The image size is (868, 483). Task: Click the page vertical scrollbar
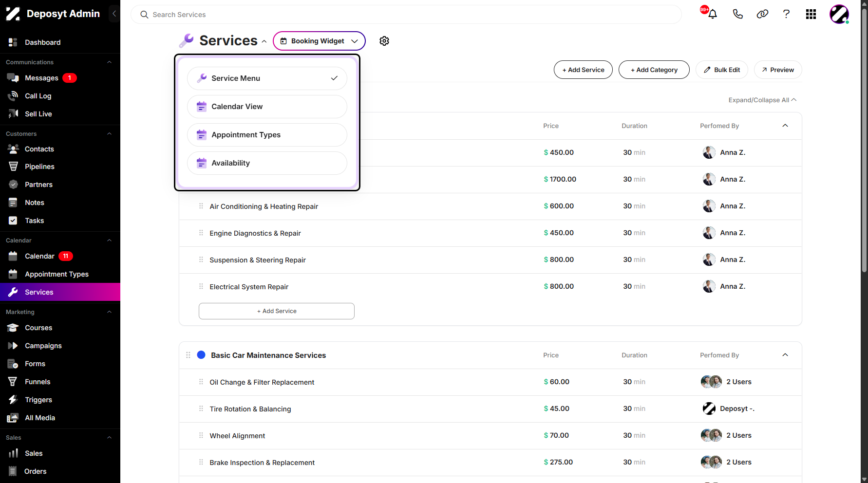864,141
